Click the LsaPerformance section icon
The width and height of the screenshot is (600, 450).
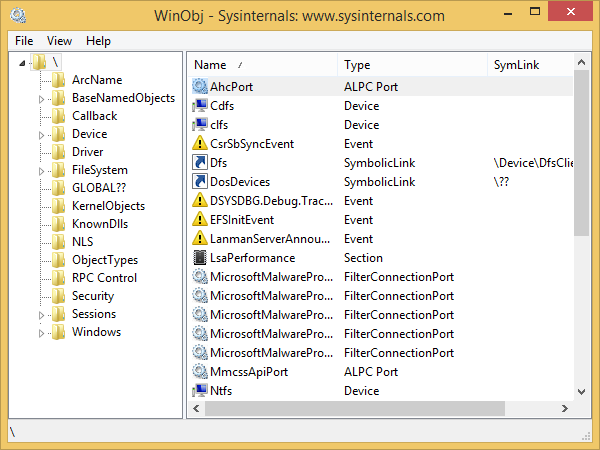click(x=199, y=258)
